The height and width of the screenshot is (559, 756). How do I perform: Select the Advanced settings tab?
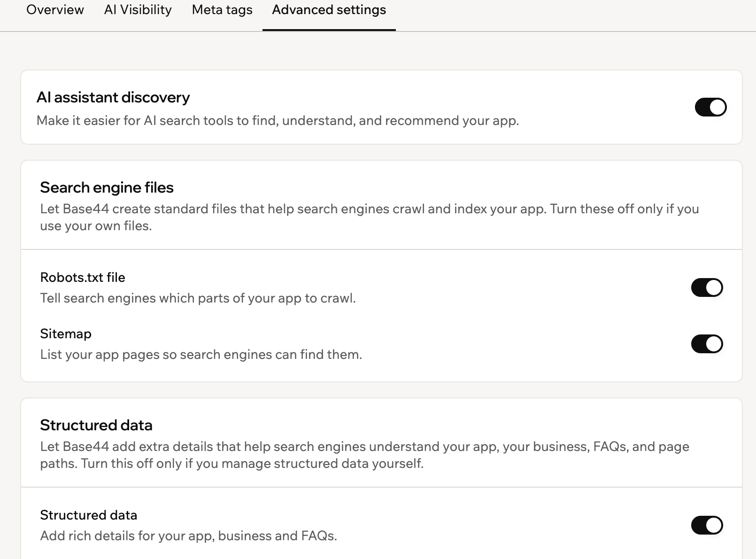click(x=329, y=10)
